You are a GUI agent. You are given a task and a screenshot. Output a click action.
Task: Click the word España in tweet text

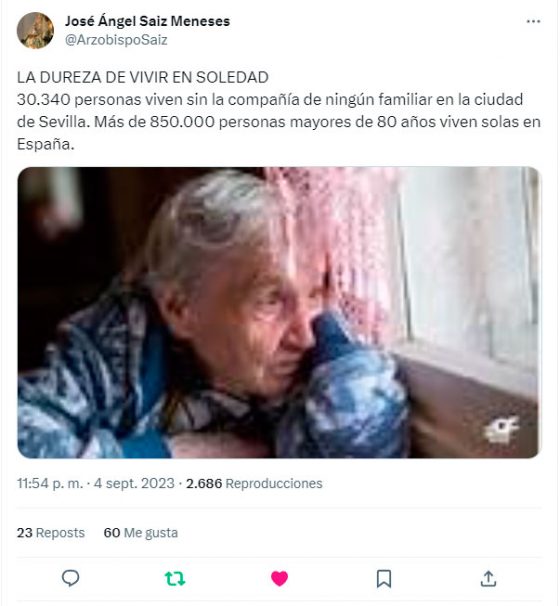[45, 144]
